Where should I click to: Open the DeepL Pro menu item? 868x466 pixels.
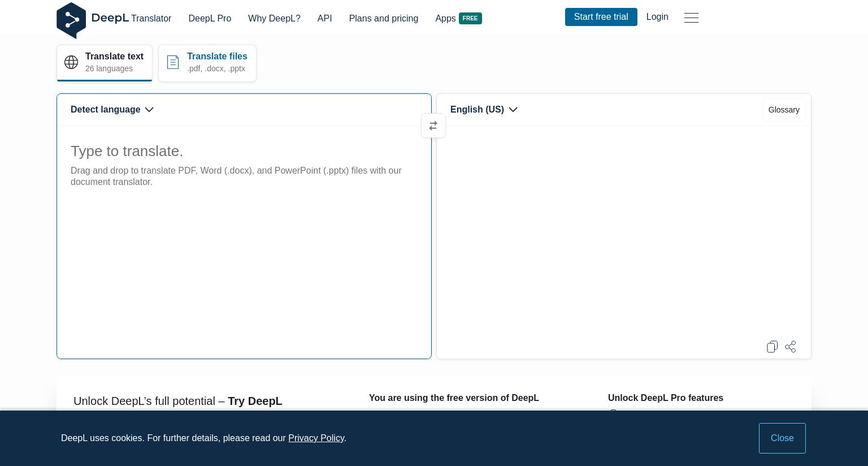210,19
